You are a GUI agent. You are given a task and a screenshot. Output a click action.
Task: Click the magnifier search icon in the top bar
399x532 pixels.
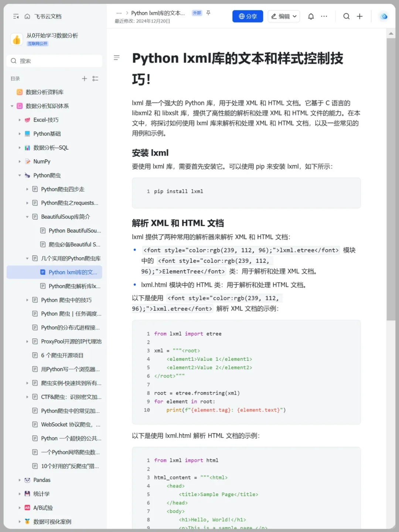pos(346,16)
